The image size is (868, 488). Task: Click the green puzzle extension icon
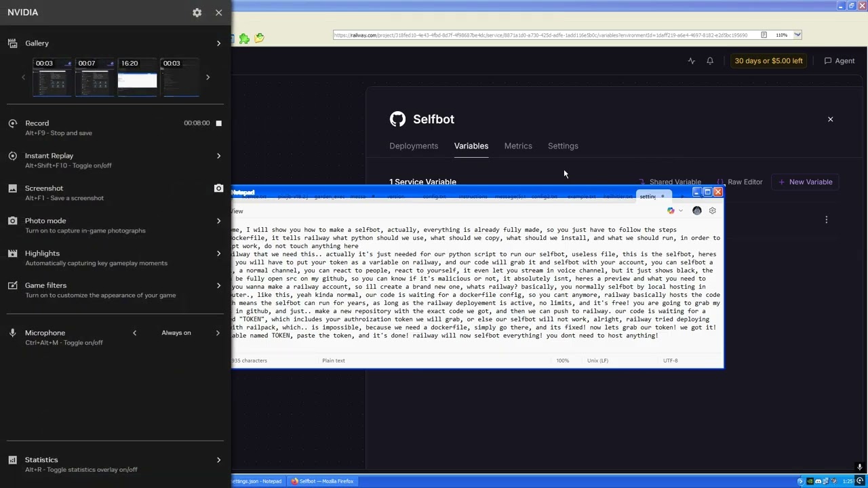tap(244, 39)
